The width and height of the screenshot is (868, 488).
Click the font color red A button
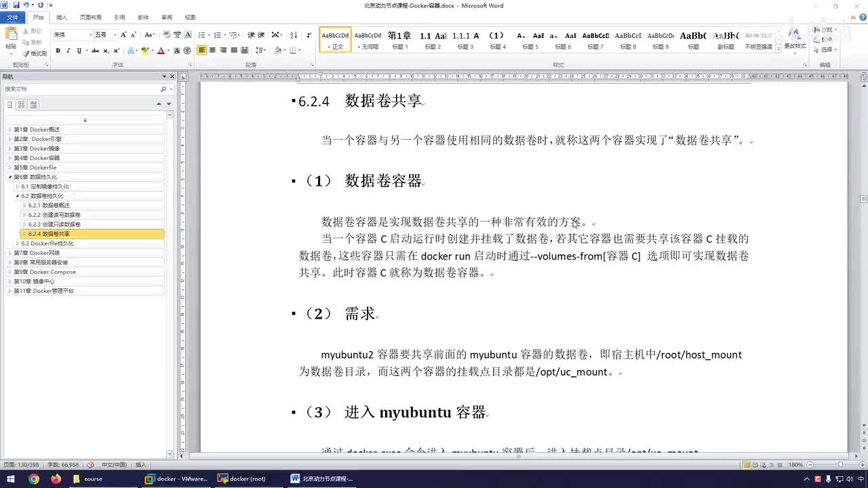click(160, 51)
